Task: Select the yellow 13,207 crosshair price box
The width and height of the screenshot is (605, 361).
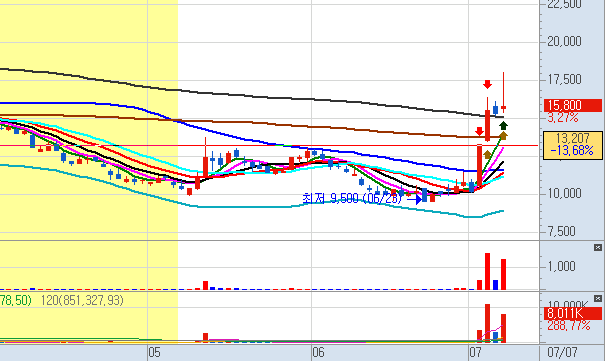Action: click(x=573, y=145)
